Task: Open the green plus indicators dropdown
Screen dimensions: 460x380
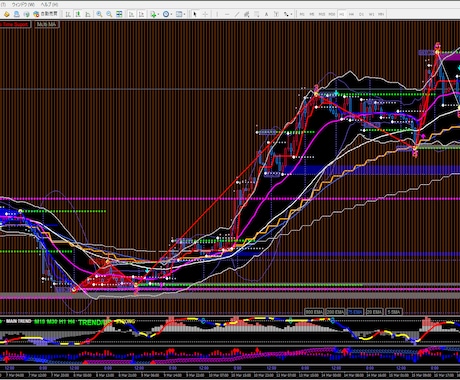Action: point(155,14)
